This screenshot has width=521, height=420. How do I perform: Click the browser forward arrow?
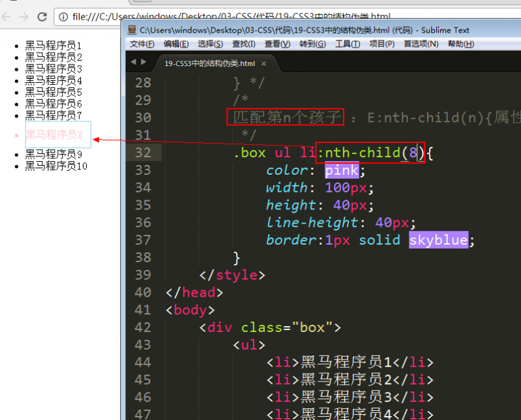coord(24,16)
